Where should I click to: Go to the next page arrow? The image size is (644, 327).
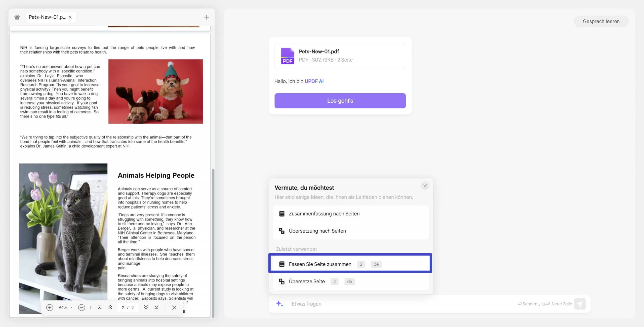pos(146,307)
